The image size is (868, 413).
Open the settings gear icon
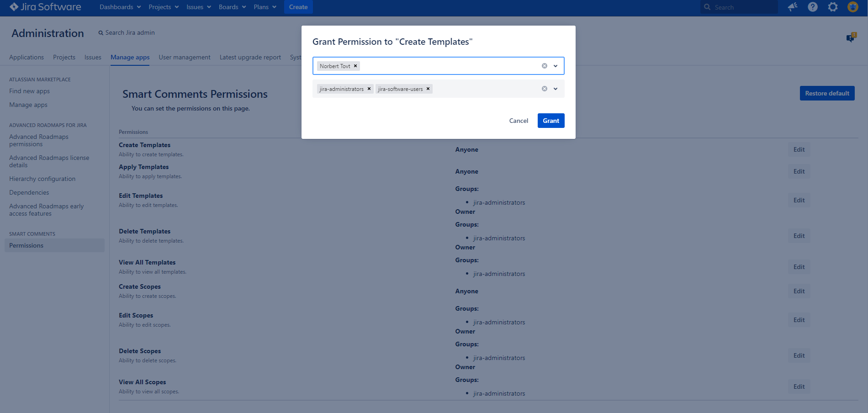pyautogui.click(x=833, y=7)
